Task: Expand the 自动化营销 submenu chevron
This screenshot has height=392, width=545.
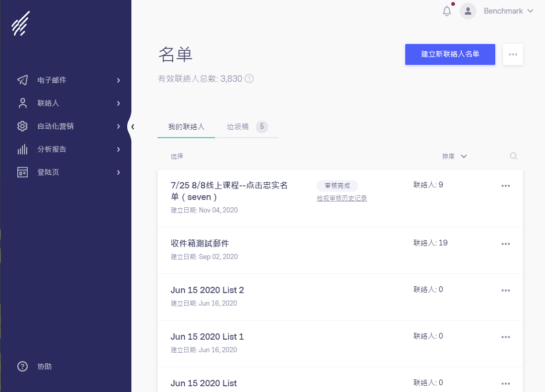Action: tap(118, 127)
